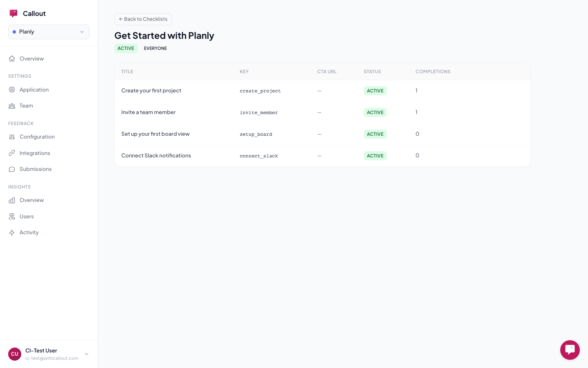
Task: Click the speech bubble Submissions icon
Action: [x=12, y=169]
